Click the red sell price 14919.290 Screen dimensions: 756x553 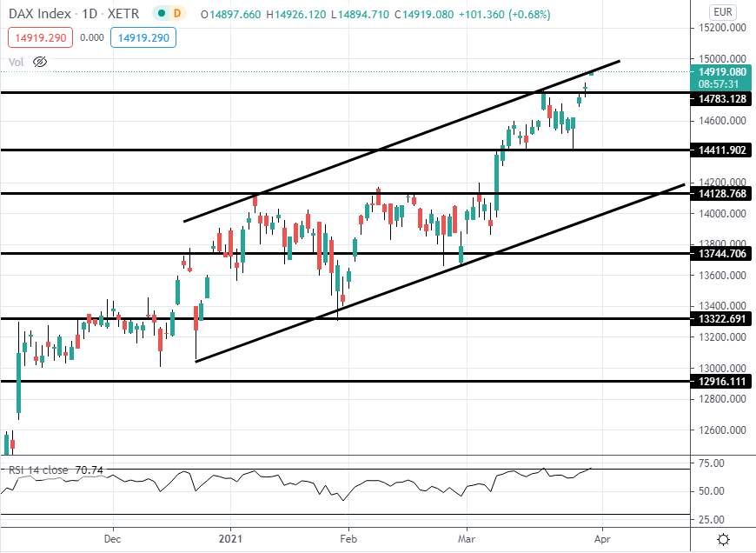point(41,37)
